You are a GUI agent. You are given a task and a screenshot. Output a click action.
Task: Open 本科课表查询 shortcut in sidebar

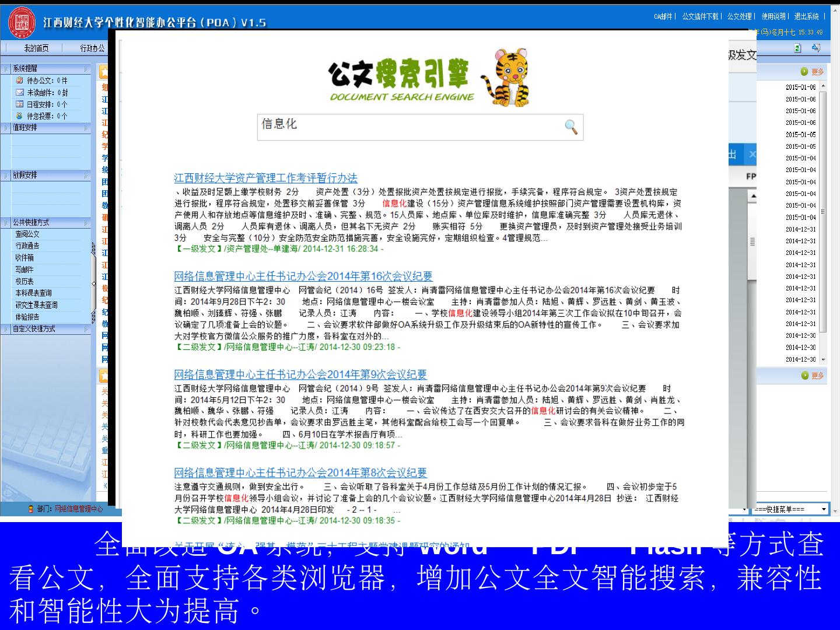(33, 293)
